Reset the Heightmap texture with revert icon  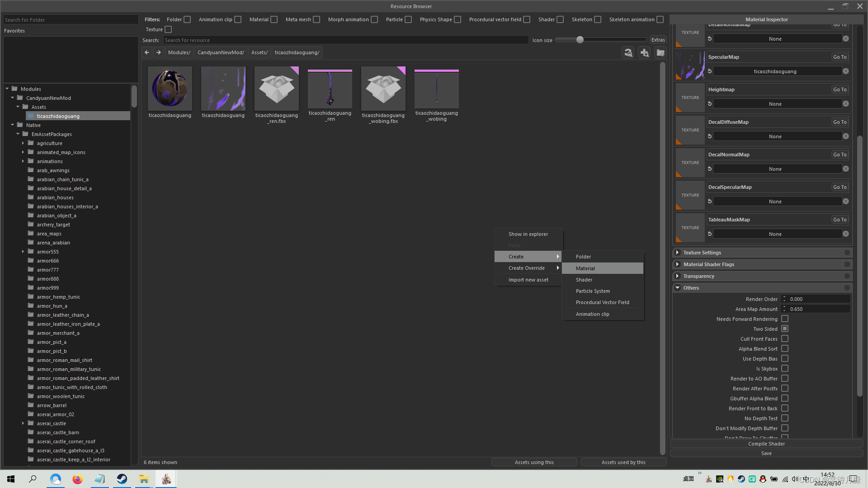point(710,104)
